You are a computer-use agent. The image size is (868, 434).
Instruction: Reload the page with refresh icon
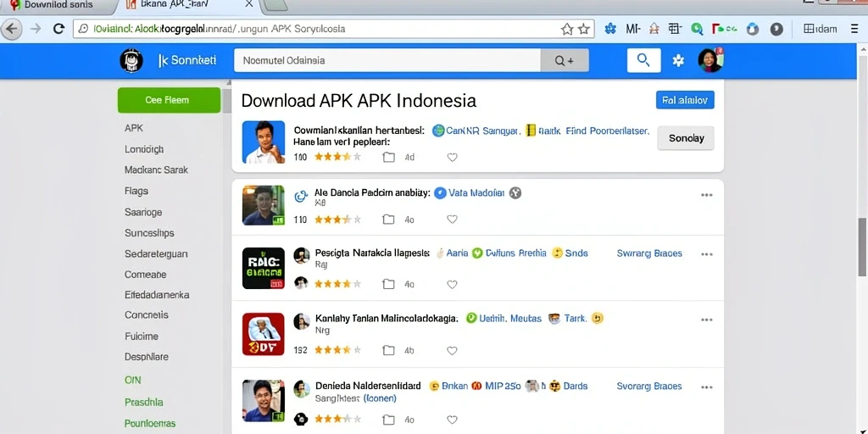[x=58, y=29]
